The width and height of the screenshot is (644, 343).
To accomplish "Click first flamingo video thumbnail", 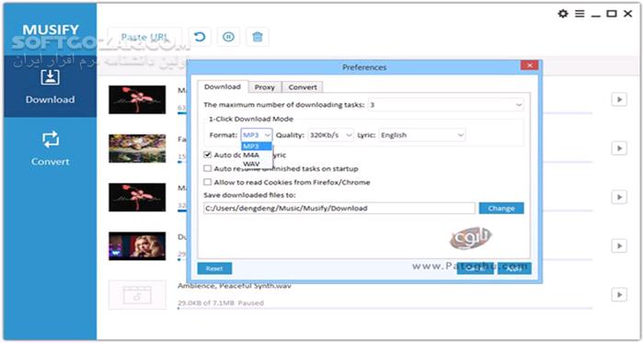I will tap(137, 99).
